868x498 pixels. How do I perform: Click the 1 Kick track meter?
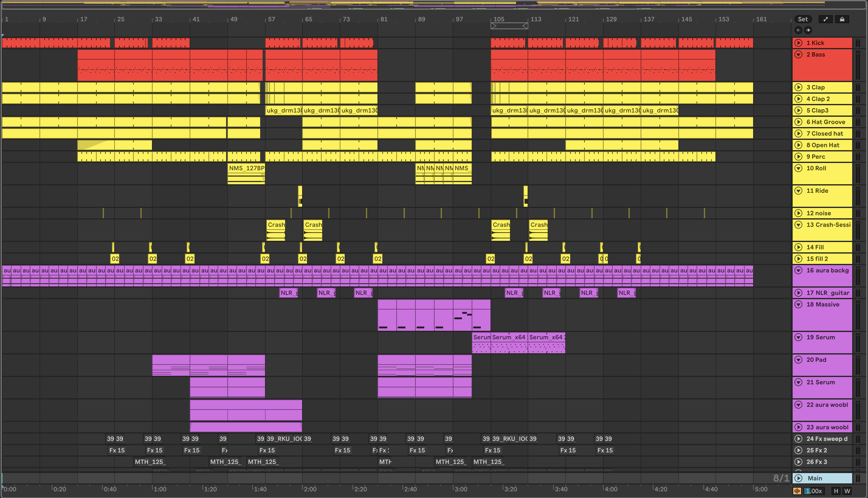point(858,43)
